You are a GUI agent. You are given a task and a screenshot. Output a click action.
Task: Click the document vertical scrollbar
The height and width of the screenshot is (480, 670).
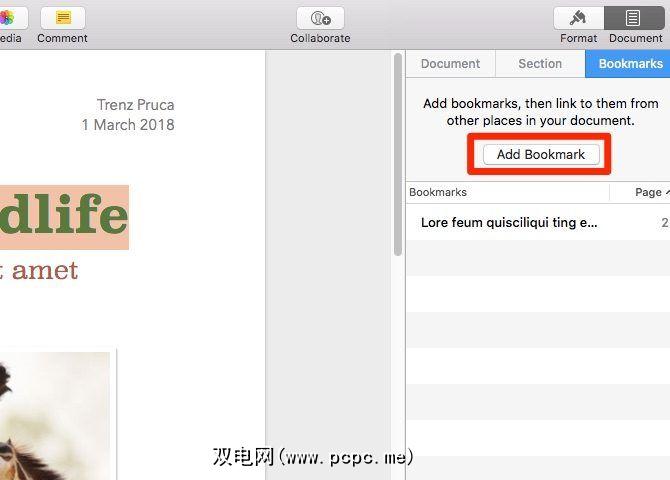398,154
